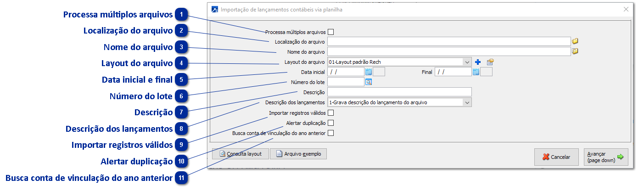Click search icon beside Número do lote
The image size is (644, 191).
368,82
